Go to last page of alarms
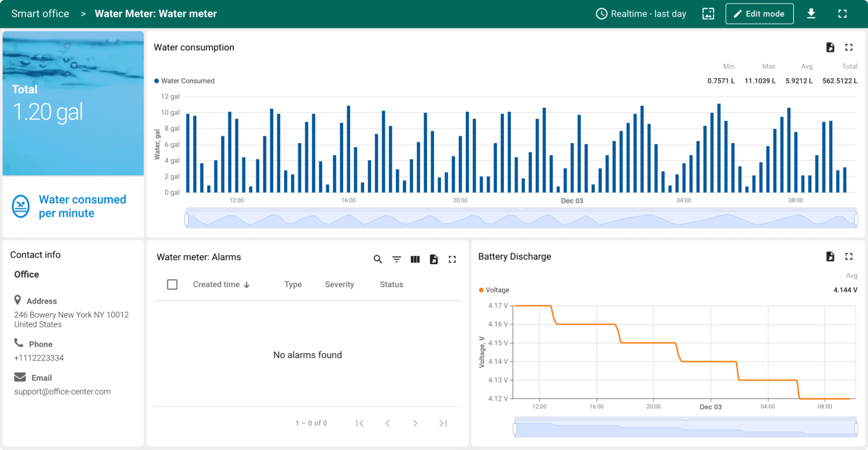868x450 pixels. pyautogui.click(x=443, y=423)
